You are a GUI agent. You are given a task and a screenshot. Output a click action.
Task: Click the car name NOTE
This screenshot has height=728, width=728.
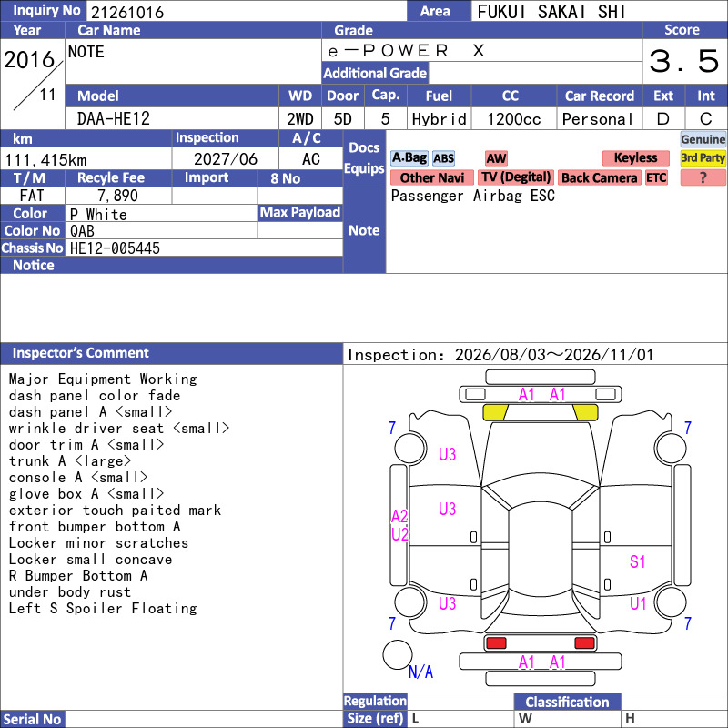coord(86,52)
